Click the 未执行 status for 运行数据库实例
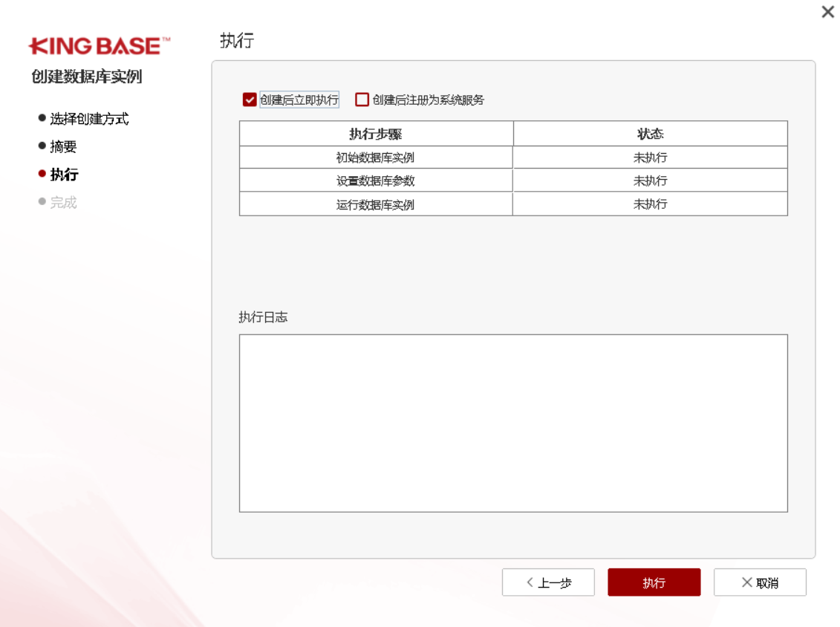 [x=650, y=204]
